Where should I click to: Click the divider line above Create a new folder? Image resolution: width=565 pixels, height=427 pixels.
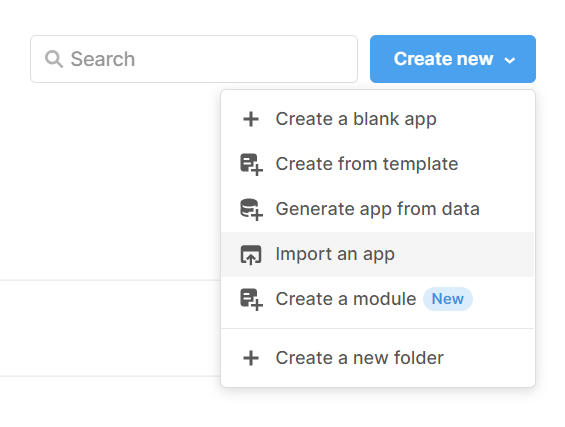click(377, 329)
